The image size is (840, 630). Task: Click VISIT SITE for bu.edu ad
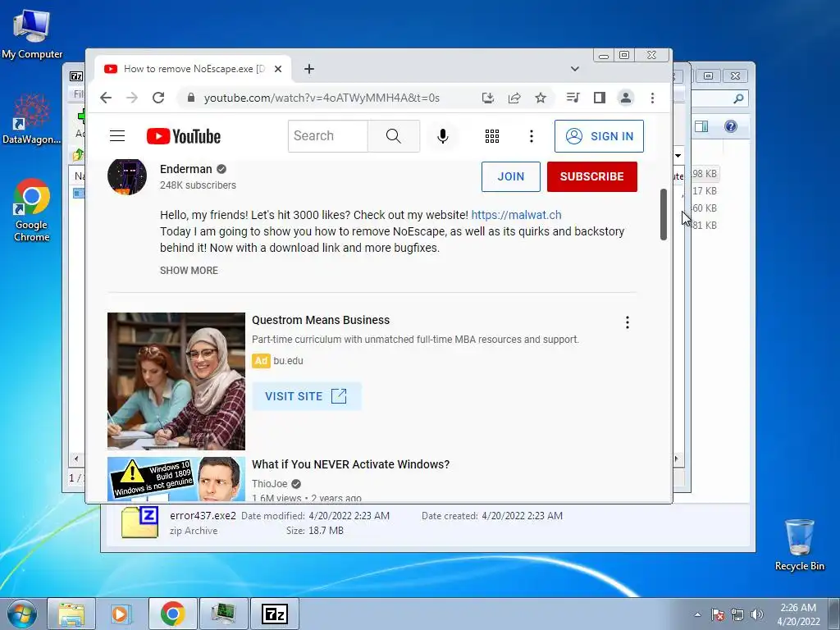(307, 396)
